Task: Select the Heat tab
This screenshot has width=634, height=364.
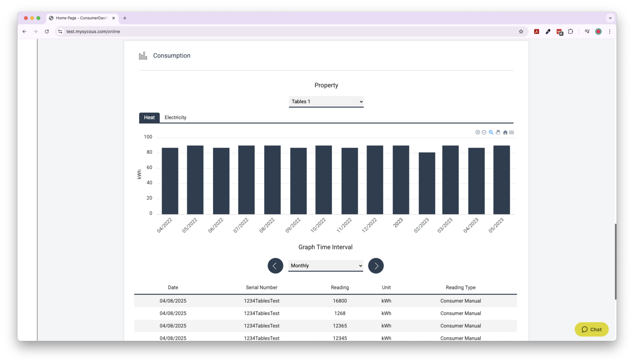Action: pos(149,117)
